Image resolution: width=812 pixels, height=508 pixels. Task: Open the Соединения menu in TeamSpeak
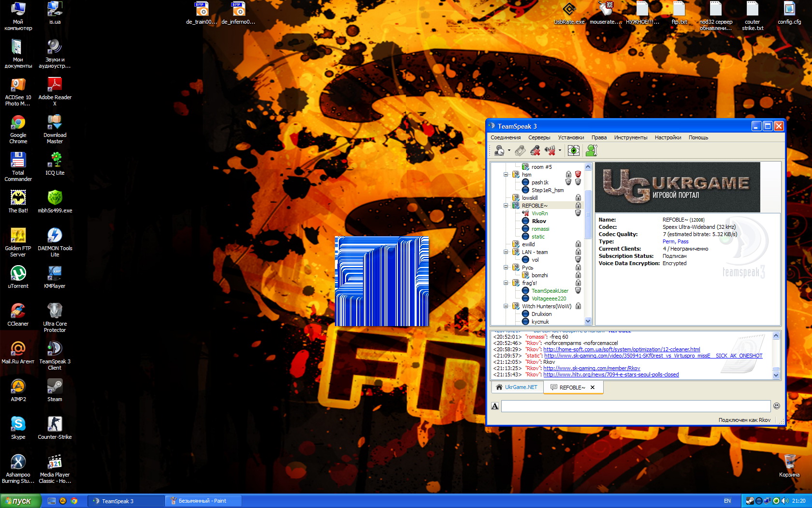pyautogui.click(x=506, y=137)
